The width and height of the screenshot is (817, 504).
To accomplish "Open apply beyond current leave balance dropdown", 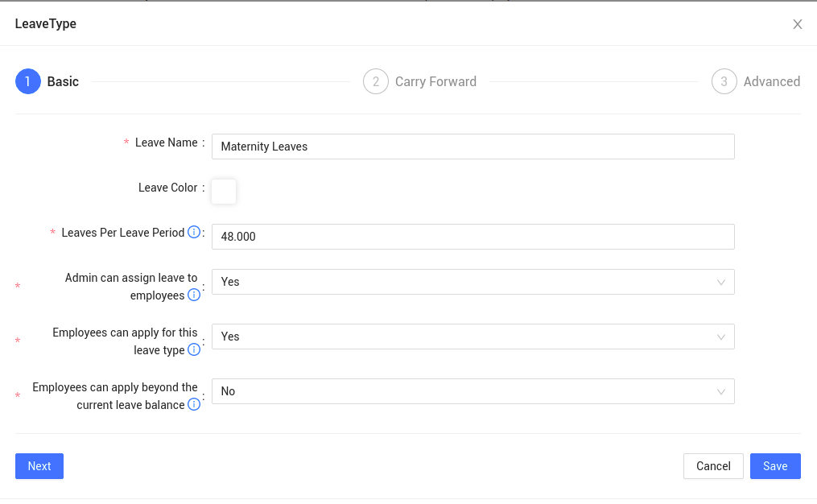I will click(472, 391).
